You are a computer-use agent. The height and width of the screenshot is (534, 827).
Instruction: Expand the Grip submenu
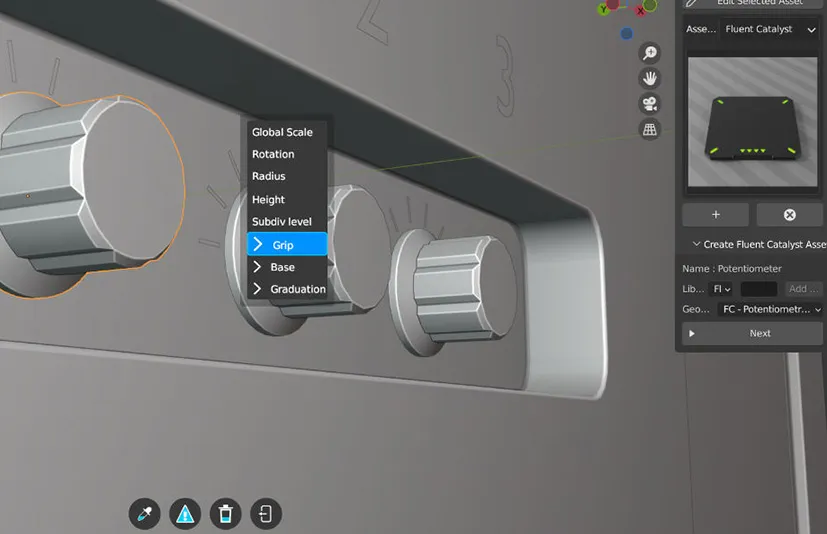point(286,244)
